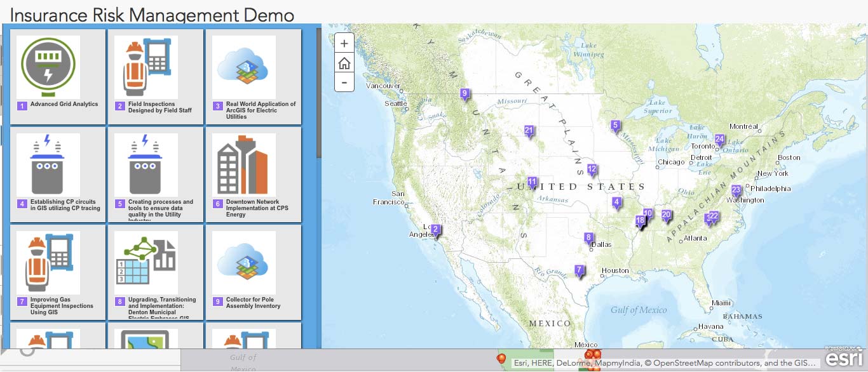Click 'Creating processes and tools' title
Viewport: 868px width, 372px height.
161,210
